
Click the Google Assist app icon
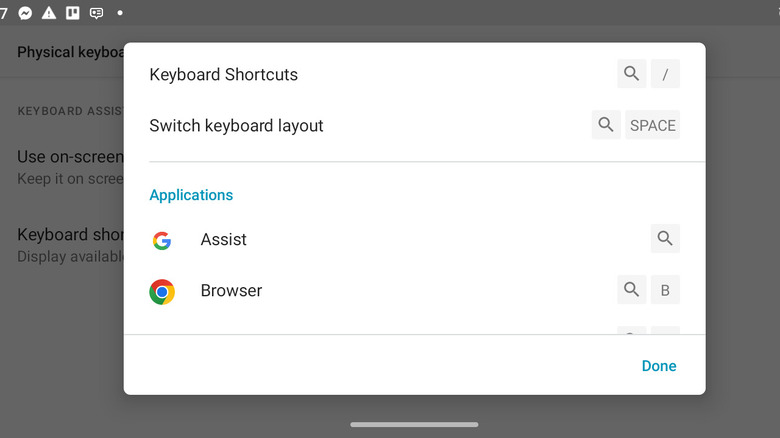coord(162,240)
